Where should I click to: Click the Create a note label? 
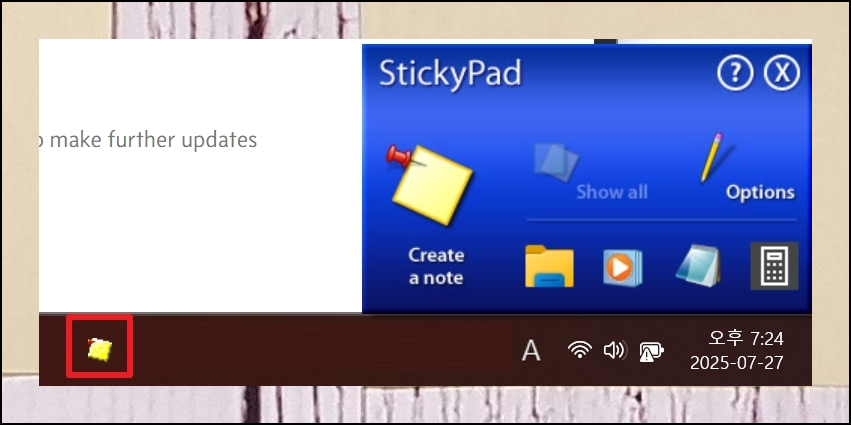[x=436, y=266]
